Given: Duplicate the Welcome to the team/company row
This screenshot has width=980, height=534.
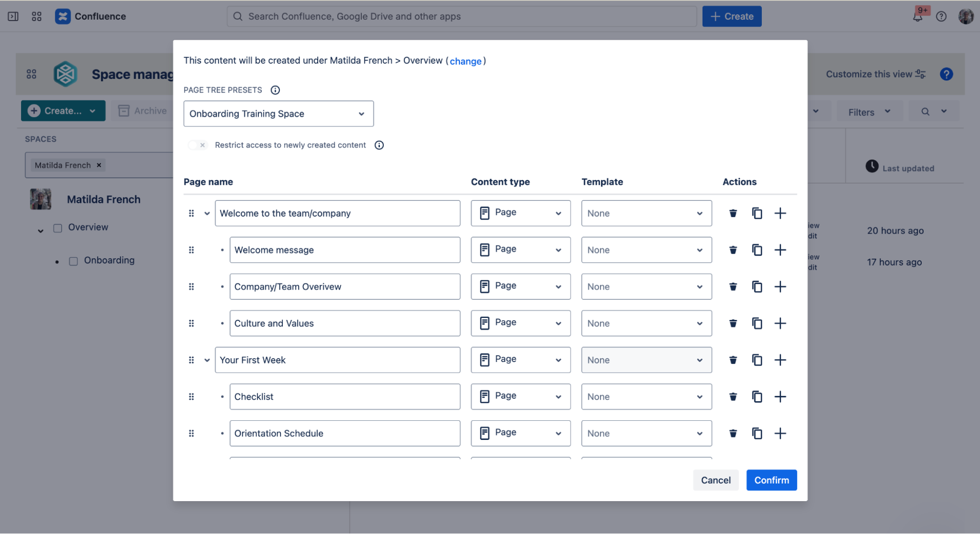Looking at the screenshot, I should coord(757,213).
